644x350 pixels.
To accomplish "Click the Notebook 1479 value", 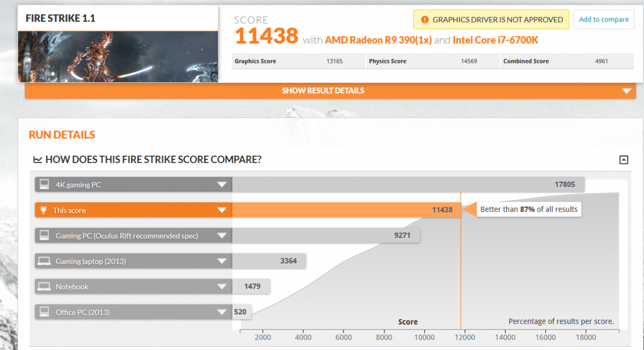I will pyautogui.click(x=252, y=287).
